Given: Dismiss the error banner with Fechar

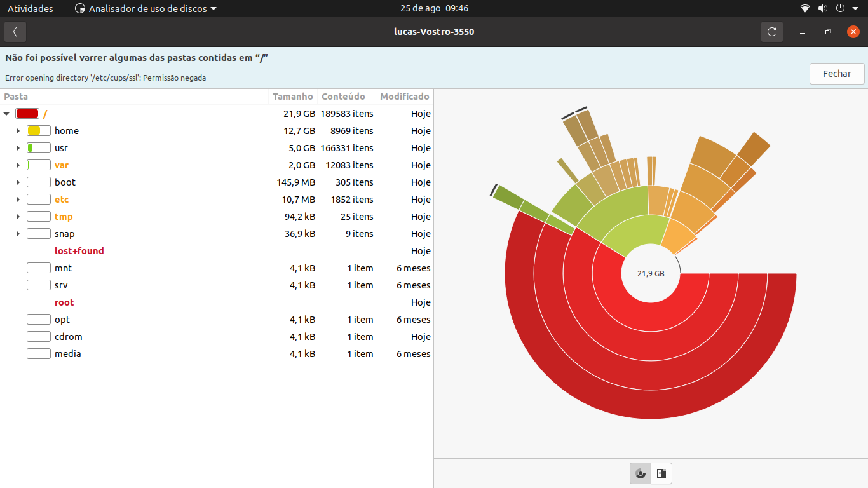Looking at the screenshot, I should tap(837, 74).
